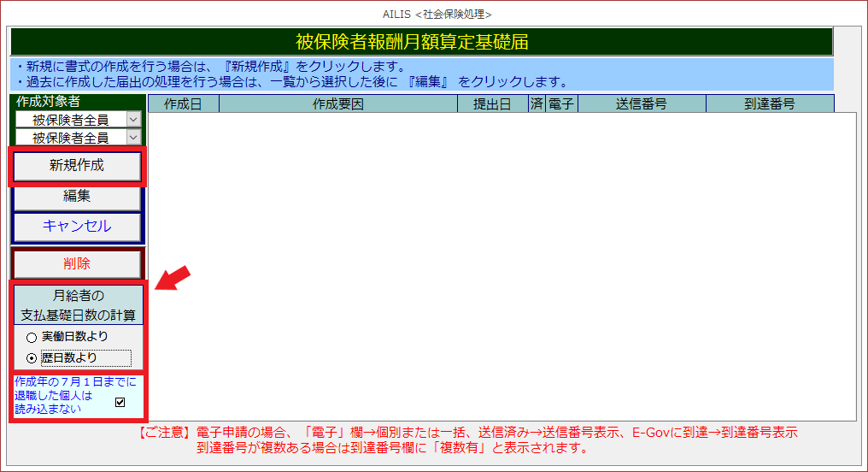Click the blue キャンセル button

[x=77, y=227]
